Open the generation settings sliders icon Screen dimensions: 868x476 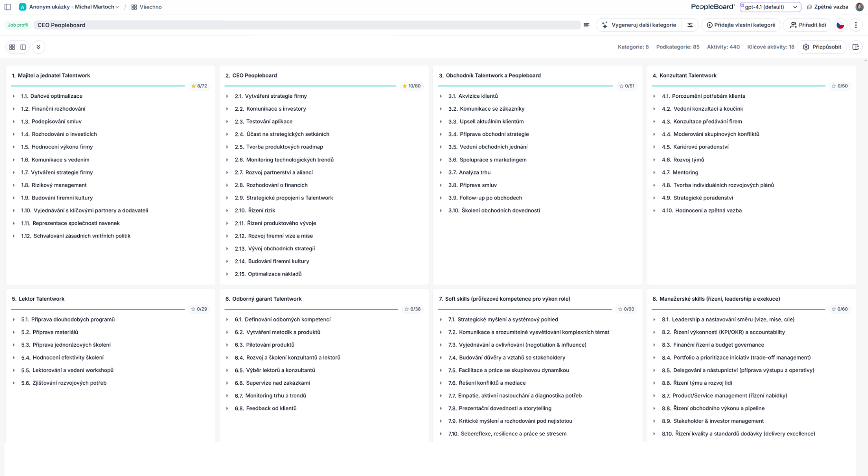(x=690, y=25)
